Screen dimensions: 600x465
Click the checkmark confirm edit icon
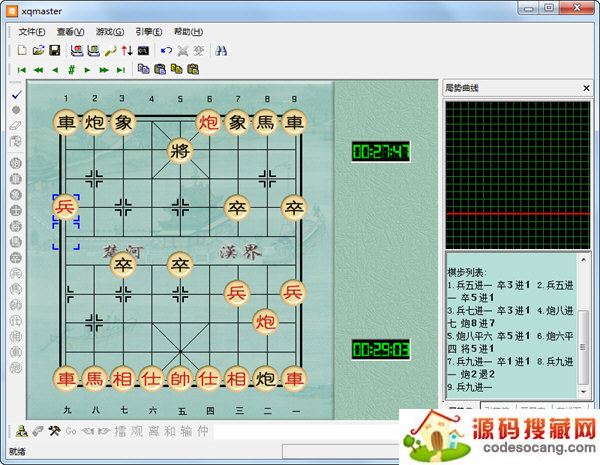pyautogui.click(x=16, y=95)
